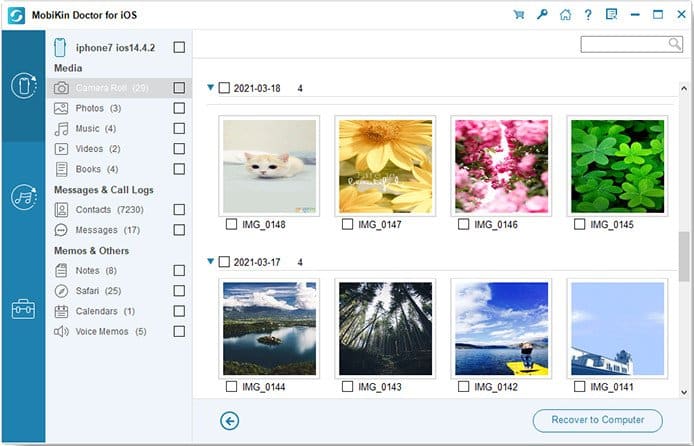
Task: Open the Photos (3) category
Action: pyautogui.click(x=98, y=108)
